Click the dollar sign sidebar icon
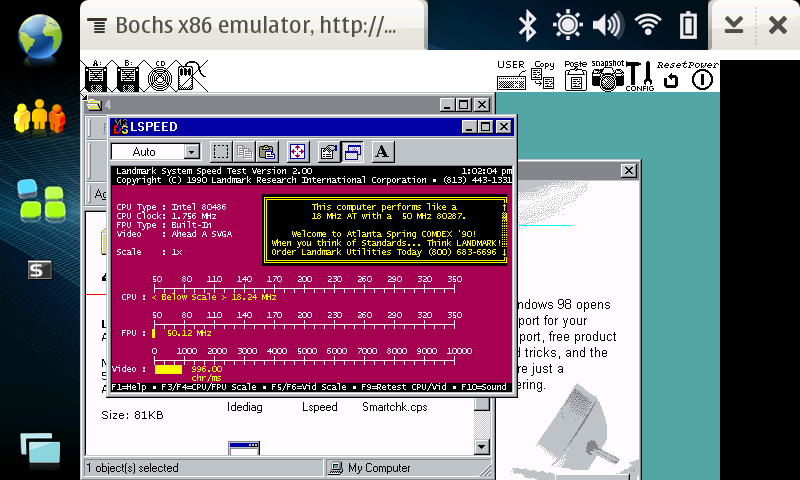This screenshot has width=800, height=480. [x=39, y=270]
